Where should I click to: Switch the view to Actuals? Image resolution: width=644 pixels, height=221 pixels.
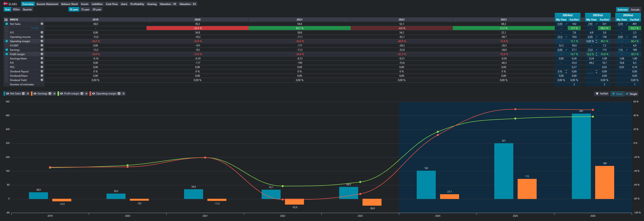(635, 10)
